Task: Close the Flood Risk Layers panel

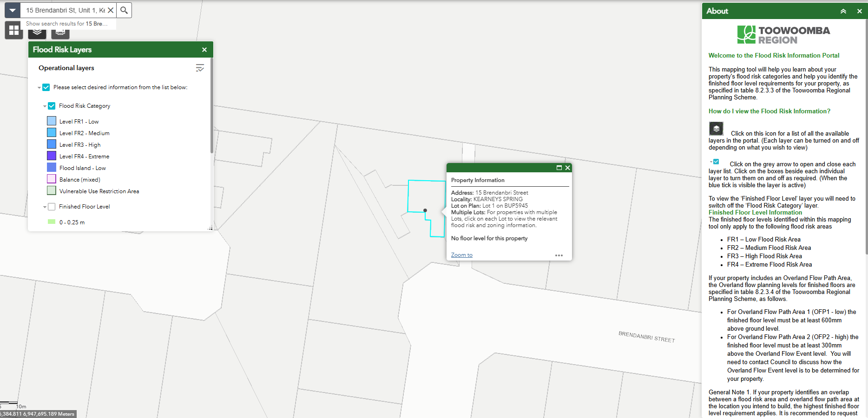Action: tap(204, 50)
